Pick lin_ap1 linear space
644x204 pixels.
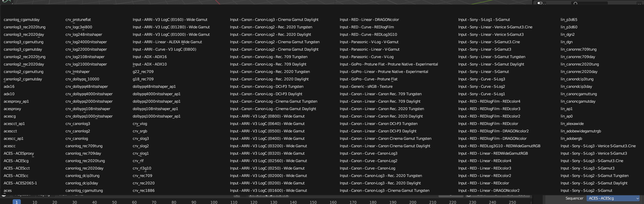(567, 109)
